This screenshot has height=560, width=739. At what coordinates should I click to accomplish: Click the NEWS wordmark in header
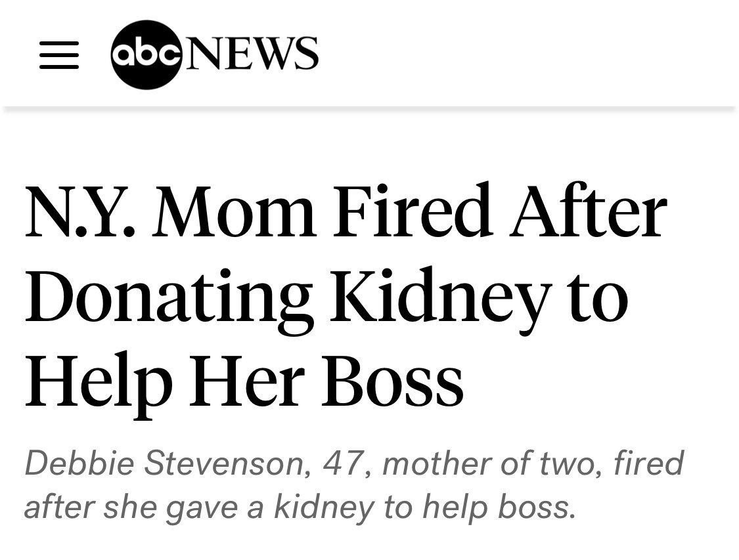pos(252,53)
